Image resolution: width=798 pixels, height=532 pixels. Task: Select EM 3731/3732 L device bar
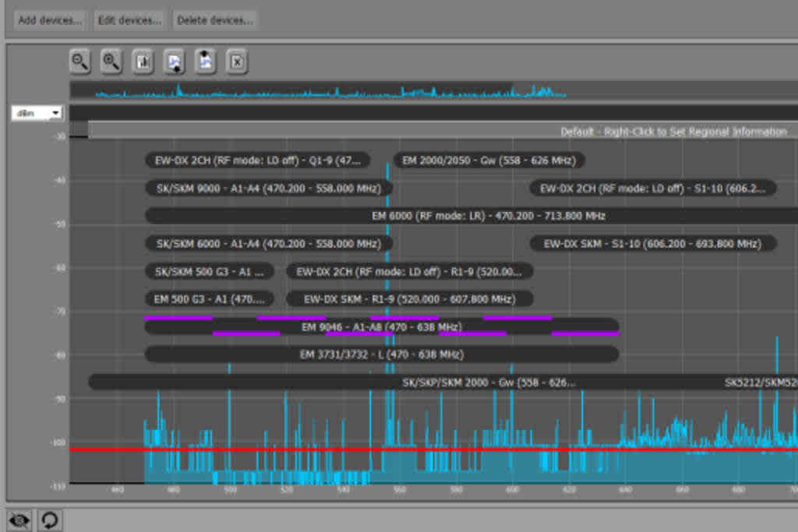pos(382,354)
